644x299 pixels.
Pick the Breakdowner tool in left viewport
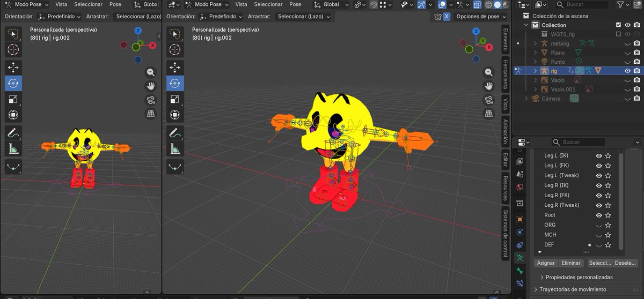[x=13, y=166]
